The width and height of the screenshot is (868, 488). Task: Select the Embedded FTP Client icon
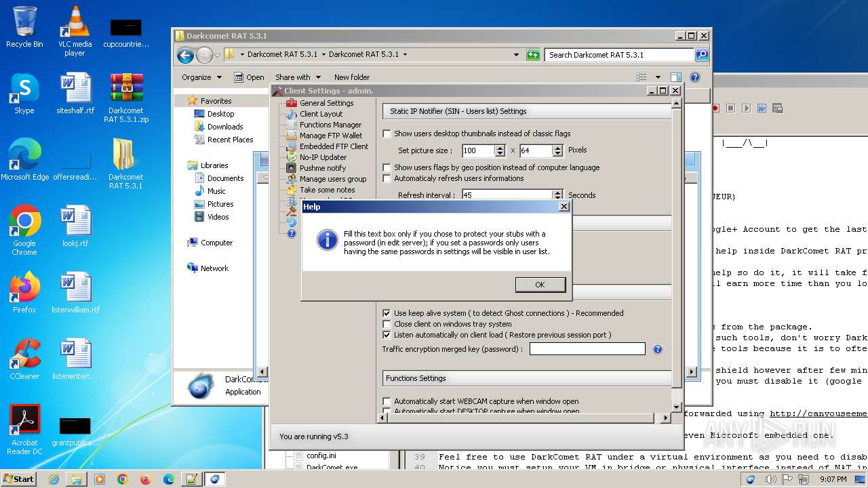click(291, 146)
